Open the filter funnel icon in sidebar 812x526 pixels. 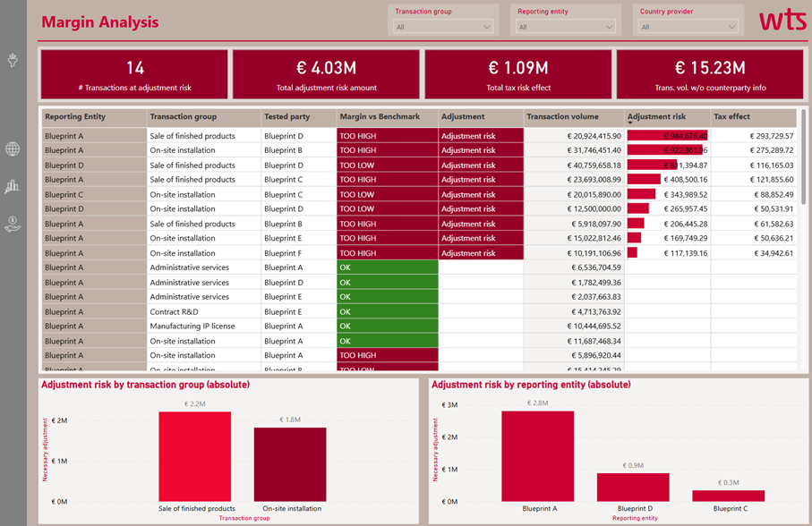pos(13,61)
